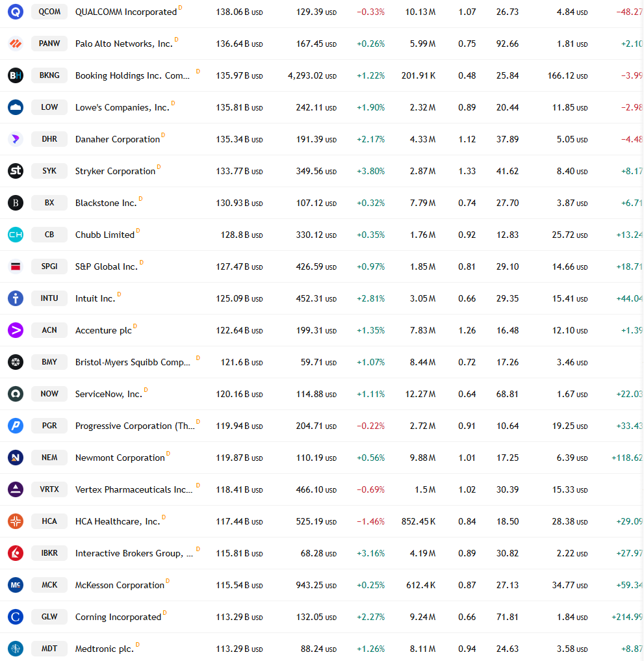Open the Accenture plc company link
Image resolution: width=644 pixels, height=661 pixels.
[x=103, y=330]
